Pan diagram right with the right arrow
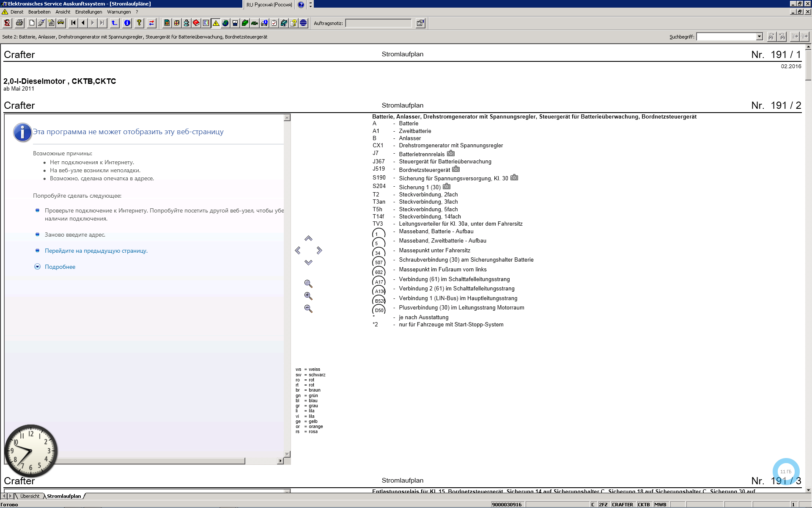Screen dimensions: 812x508 [319, 250]
